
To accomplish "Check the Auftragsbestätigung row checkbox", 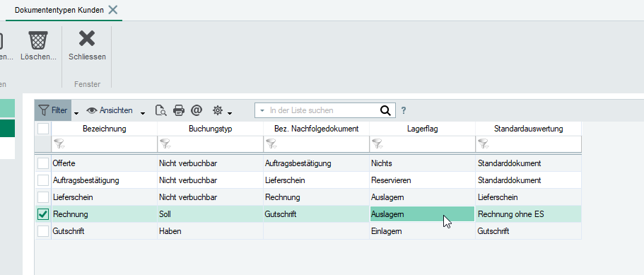I will 43,180.
